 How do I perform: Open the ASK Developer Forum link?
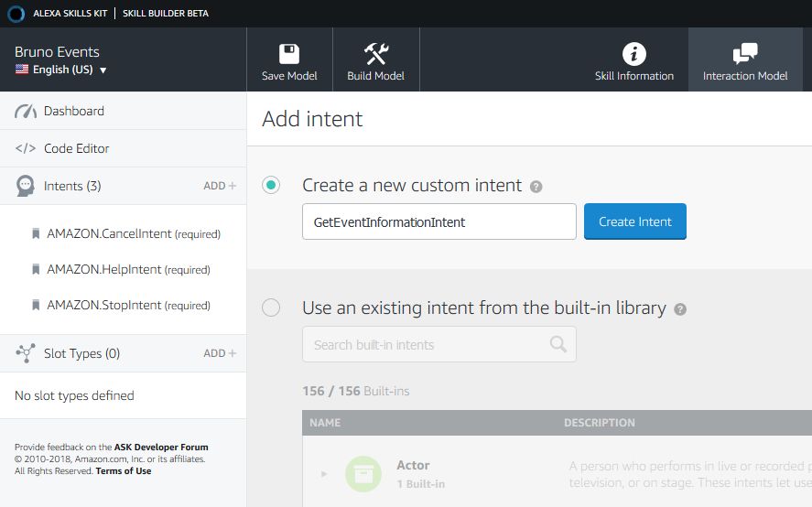pyautogui.click(x=161, y=448)
